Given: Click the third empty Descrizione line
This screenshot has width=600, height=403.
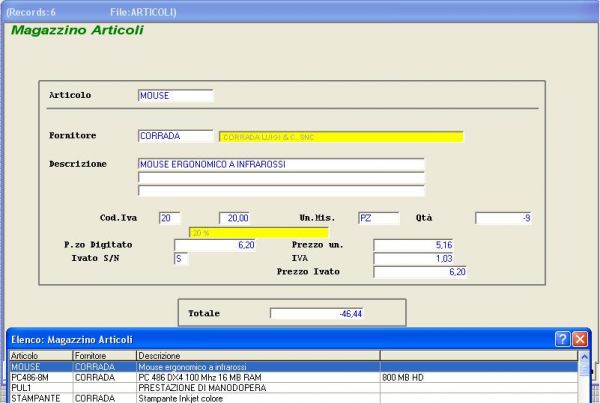Looking at the screenshot, I should pyautogui.click(x=281, y=191).
